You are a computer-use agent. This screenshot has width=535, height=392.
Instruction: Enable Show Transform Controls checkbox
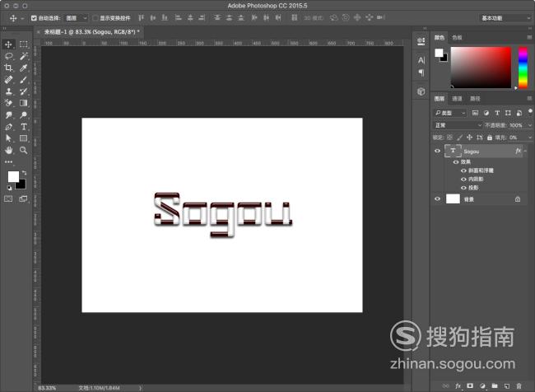95,18
